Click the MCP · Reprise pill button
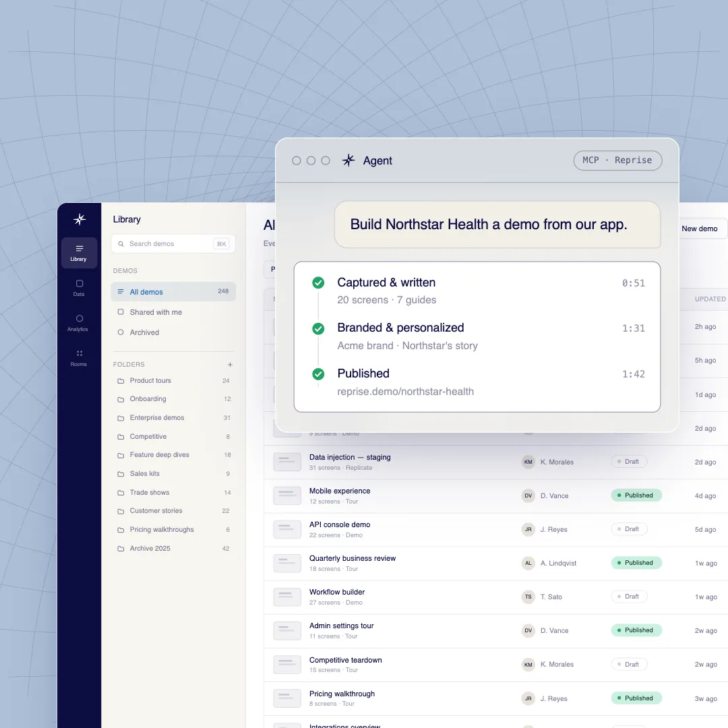Screen dimensions: 728x728 617,160
